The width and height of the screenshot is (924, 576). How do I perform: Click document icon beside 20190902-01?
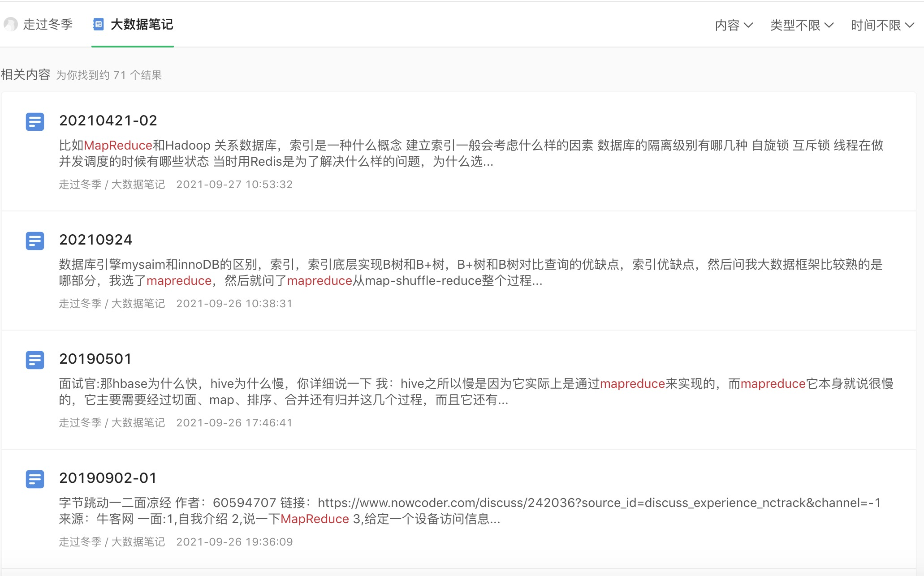point(35,479)
